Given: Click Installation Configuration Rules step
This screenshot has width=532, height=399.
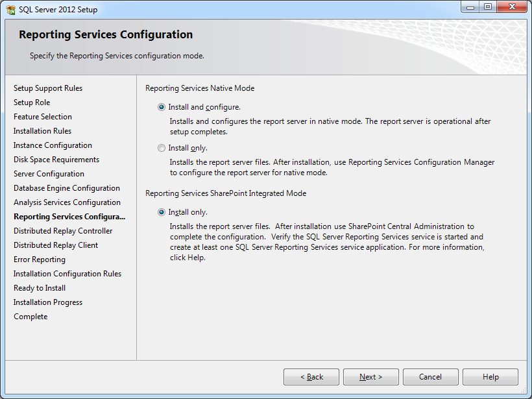Looking at the screenshot, I should tap(67, 274).
